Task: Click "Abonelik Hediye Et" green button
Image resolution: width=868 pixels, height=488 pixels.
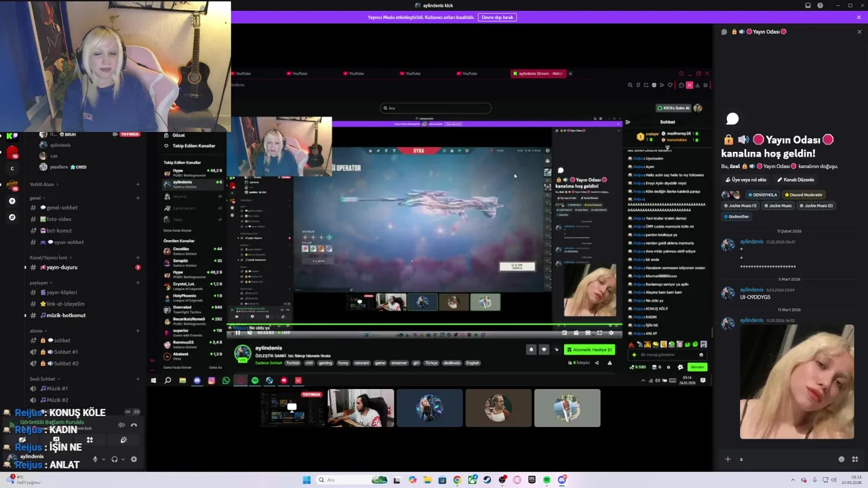Action: pos(589,350)
